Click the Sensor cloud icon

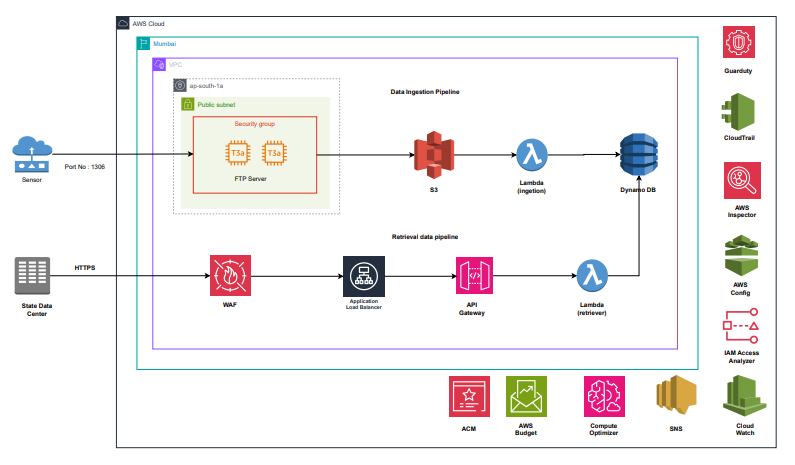click(x=32, y=153)
